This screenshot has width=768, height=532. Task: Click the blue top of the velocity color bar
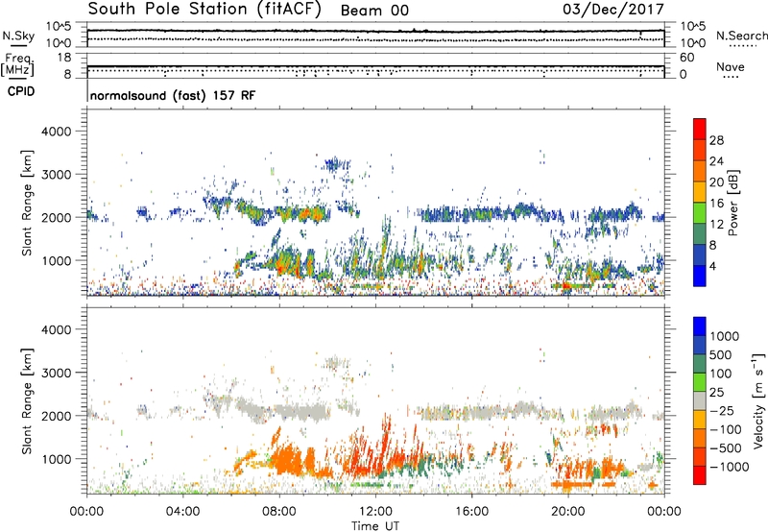click(700, 326)
